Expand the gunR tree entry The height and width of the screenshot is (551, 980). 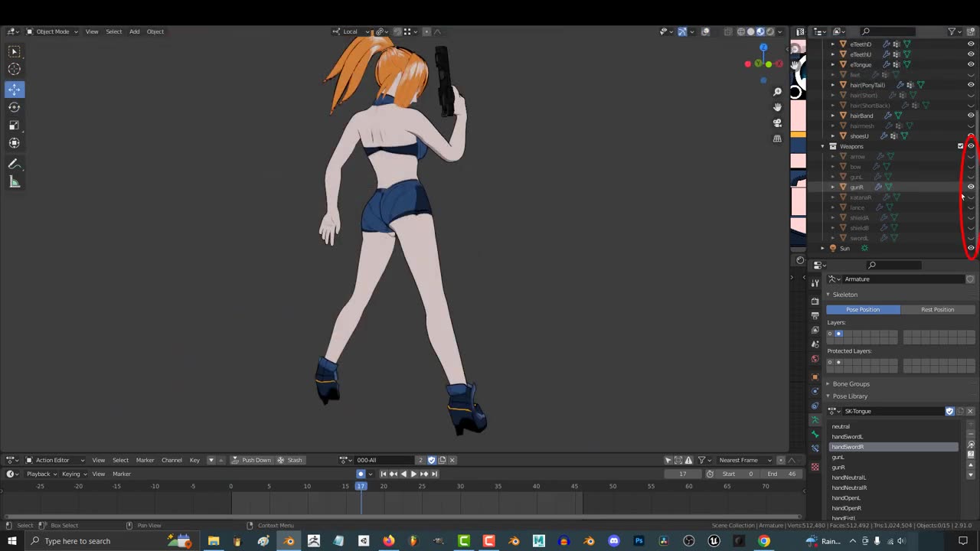(833, 187)
